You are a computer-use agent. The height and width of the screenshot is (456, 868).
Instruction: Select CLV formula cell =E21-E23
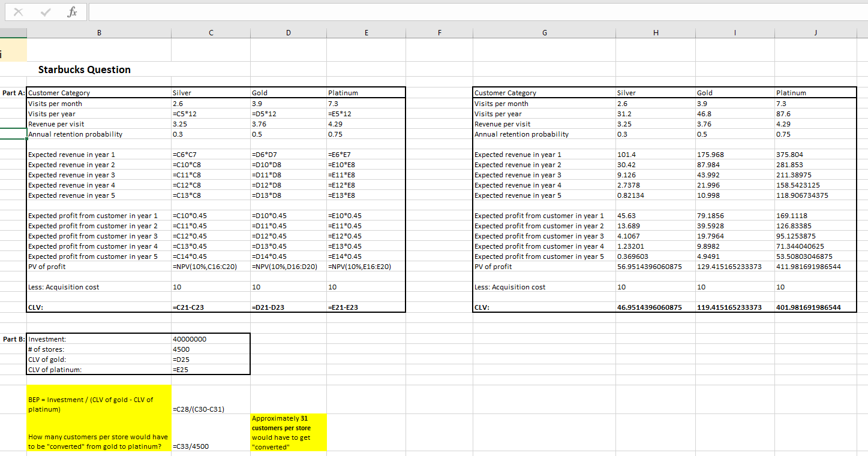(x=366, y=307)
